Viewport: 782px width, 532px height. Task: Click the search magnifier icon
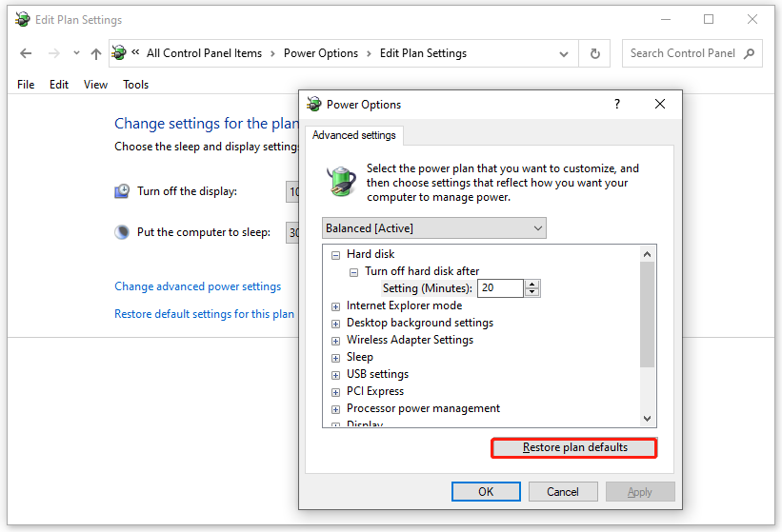point(750,53)
